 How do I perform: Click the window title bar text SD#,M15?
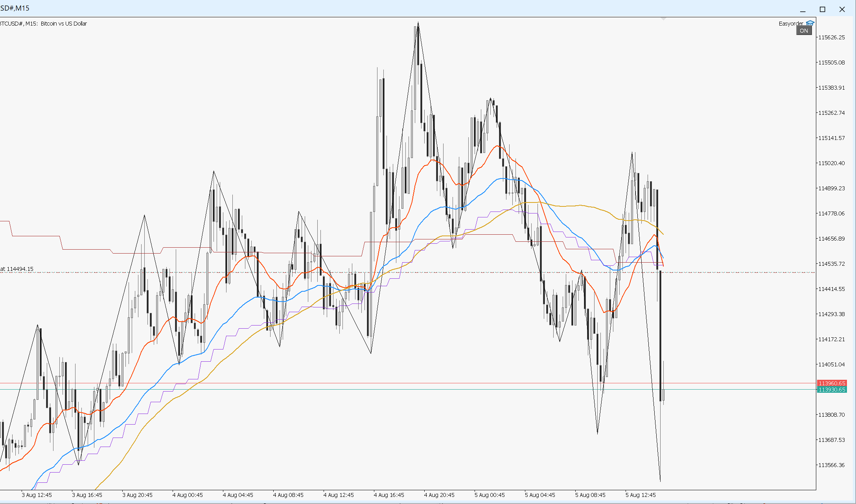(x=15, y=8)
